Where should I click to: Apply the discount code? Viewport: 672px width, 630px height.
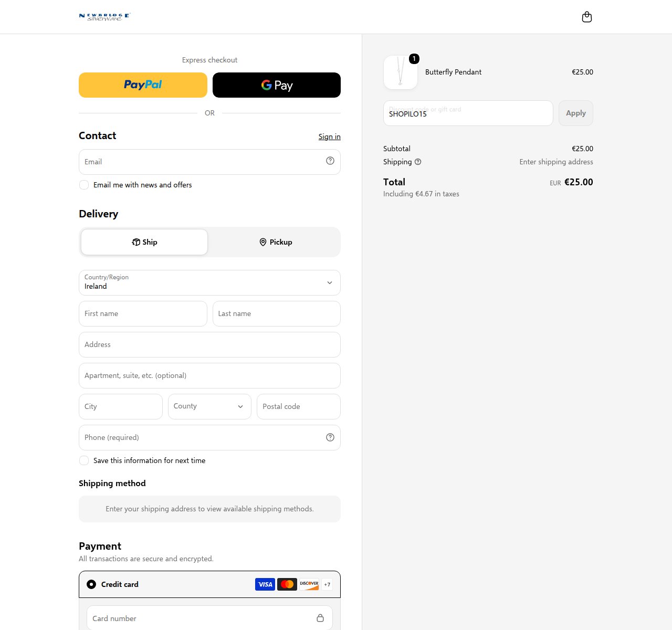coord(576,113)
